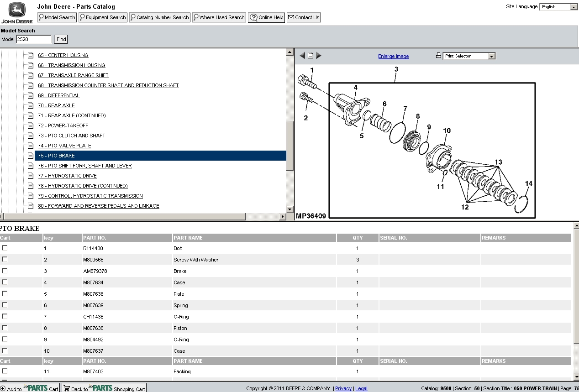Check cart box for Bolt R114408
This screenshot has height=392, width=579.
click(x=5, y=248)
